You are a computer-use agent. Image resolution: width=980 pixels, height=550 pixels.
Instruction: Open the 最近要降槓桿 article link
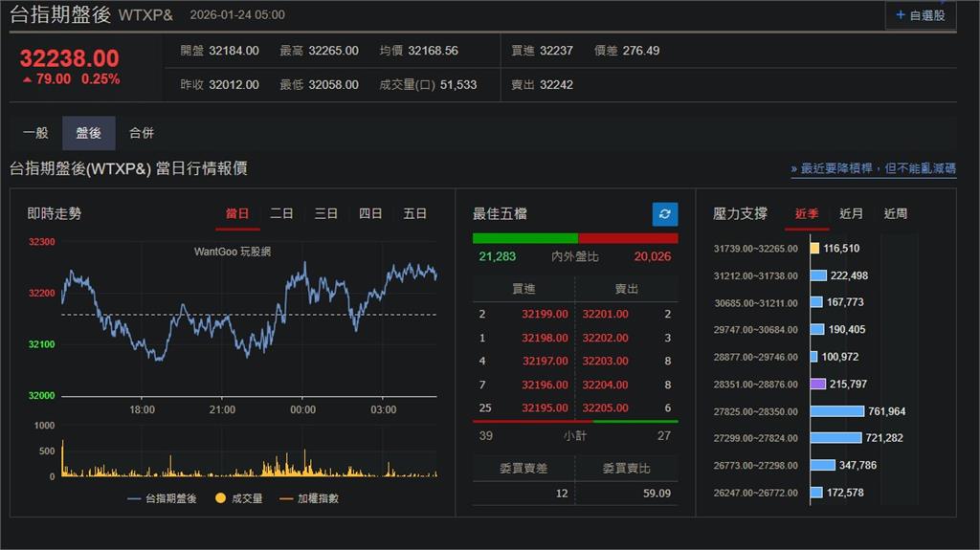(874, 168)
